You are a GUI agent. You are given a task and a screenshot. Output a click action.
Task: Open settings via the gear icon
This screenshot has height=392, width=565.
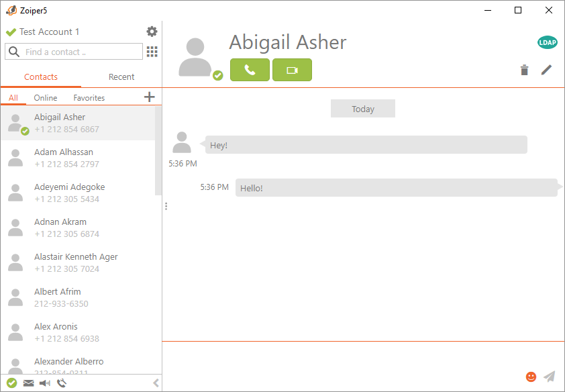(x=152, y=32)
